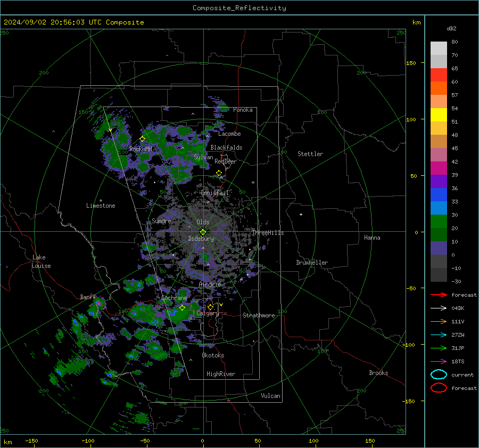
Task: Click the yellow km label at top right
Action: coord(416,22)
